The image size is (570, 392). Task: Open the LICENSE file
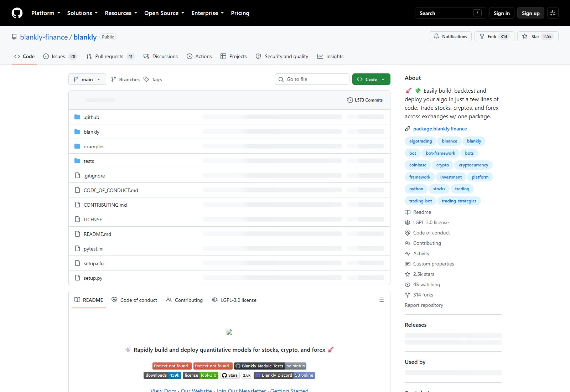(x=93, y=220)
